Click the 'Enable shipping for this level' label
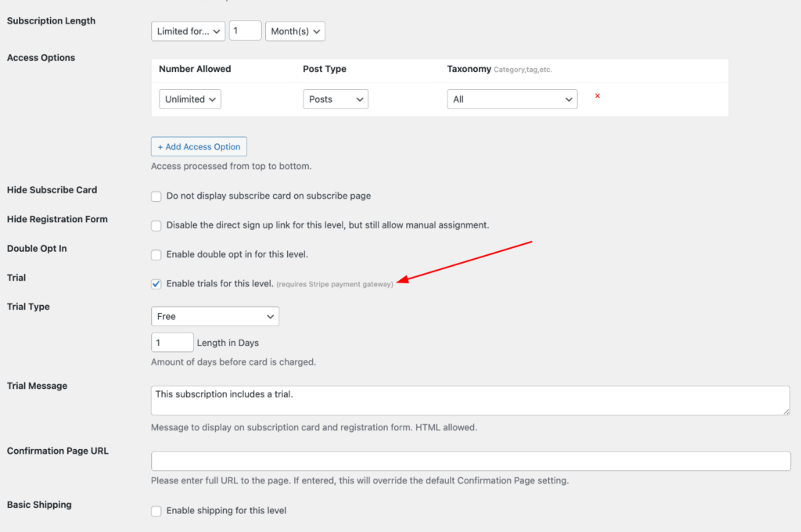This screenshot has height=532, width=801. click(x=226, y=511)
